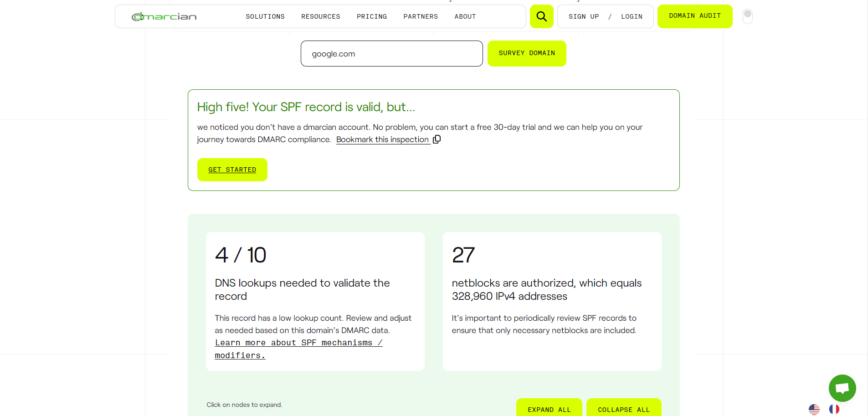Copy the inspection link via the copy icon
The image size is (868, 416).
[437, 139]
